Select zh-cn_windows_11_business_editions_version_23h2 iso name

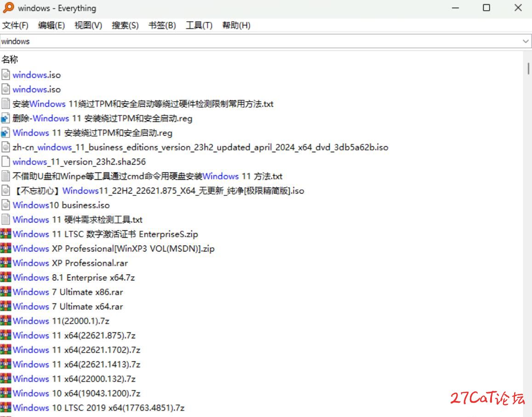tap(200, 147)
